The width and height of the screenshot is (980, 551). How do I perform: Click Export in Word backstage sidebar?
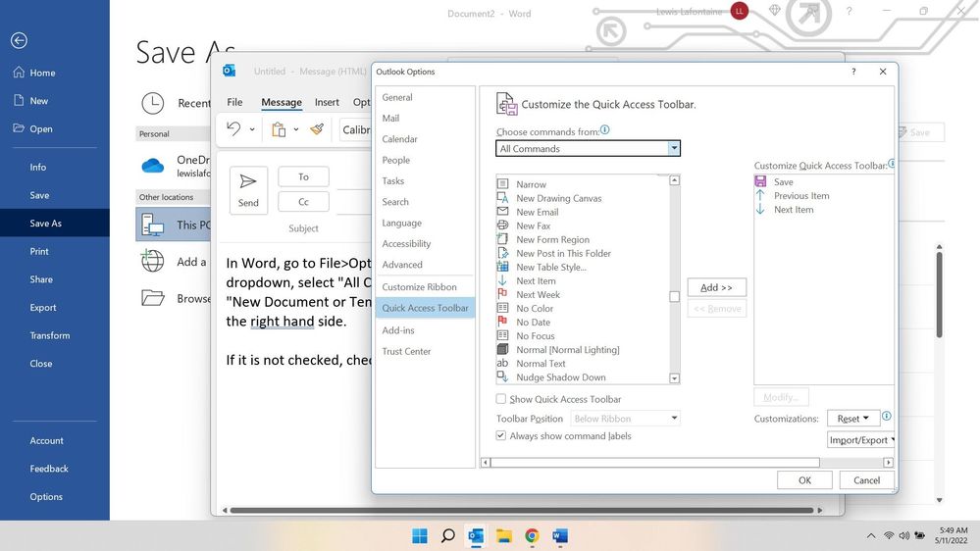tap(43, 307)
